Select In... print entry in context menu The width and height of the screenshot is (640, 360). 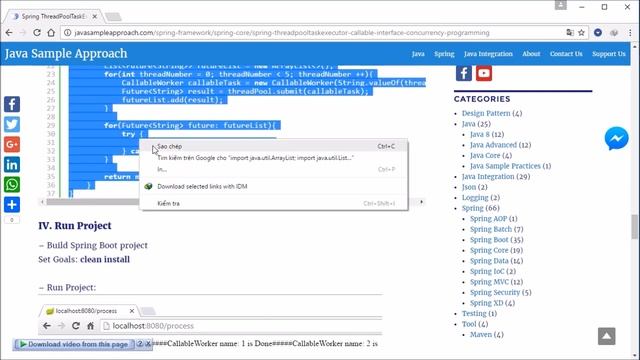click(273, 169)
